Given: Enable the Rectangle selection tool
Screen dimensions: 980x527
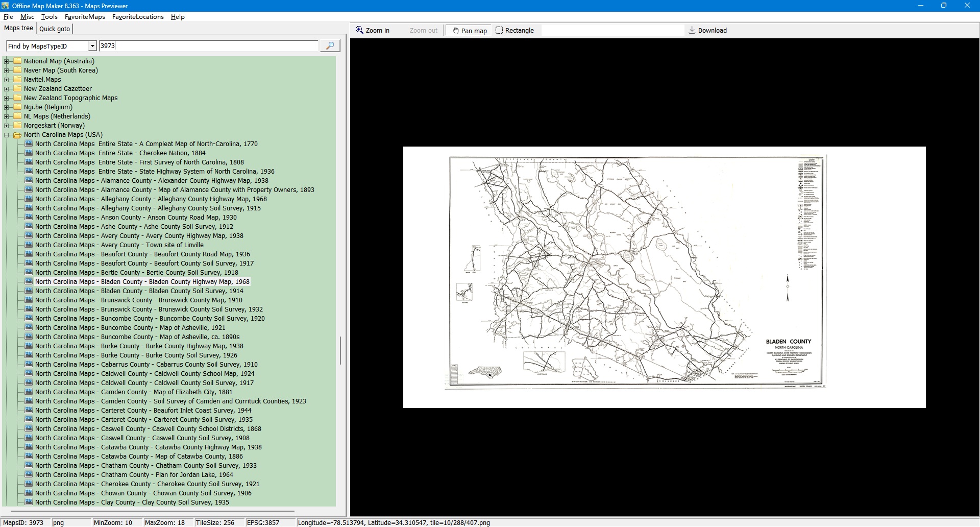Looking at the screenshot, I should [x=514, y=31].
